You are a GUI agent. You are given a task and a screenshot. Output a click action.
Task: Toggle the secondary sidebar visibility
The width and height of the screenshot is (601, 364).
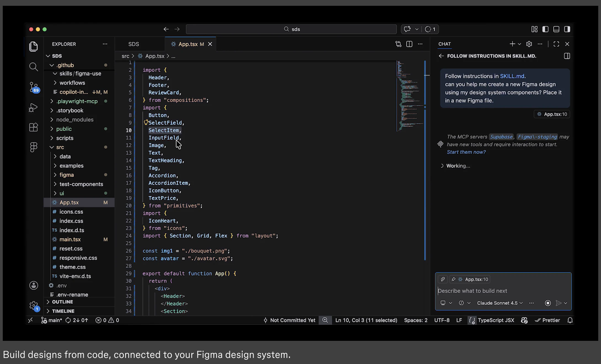[567, 29]
